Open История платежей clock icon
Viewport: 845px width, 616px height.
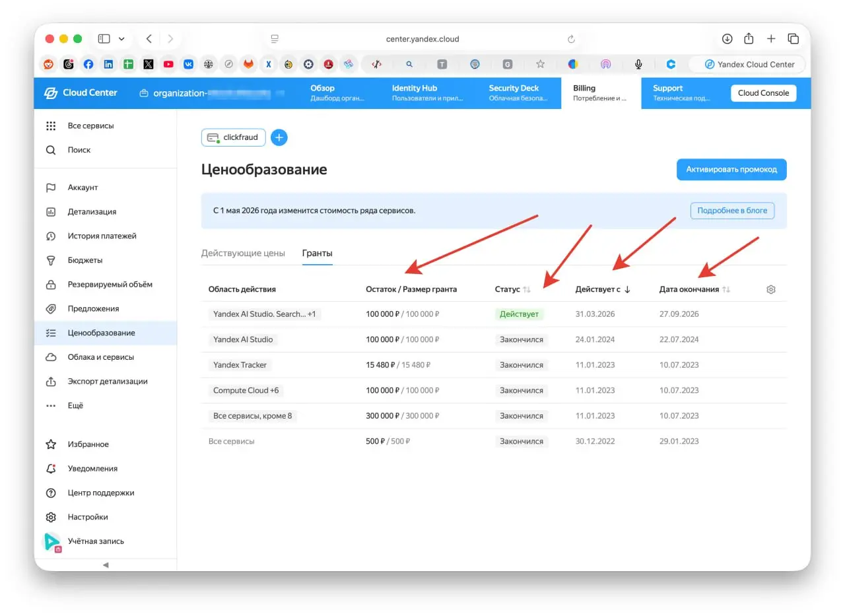[x=51, y=236]
